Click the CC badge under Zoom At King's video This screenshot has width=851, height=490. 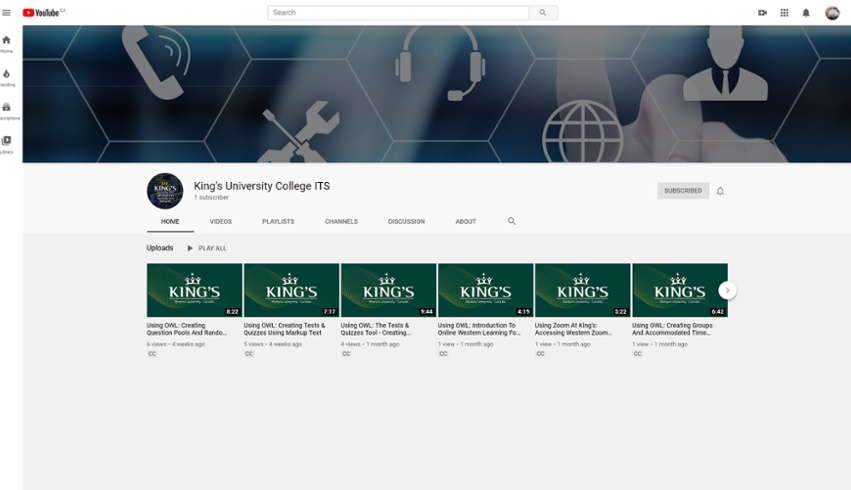pos(541,354)
